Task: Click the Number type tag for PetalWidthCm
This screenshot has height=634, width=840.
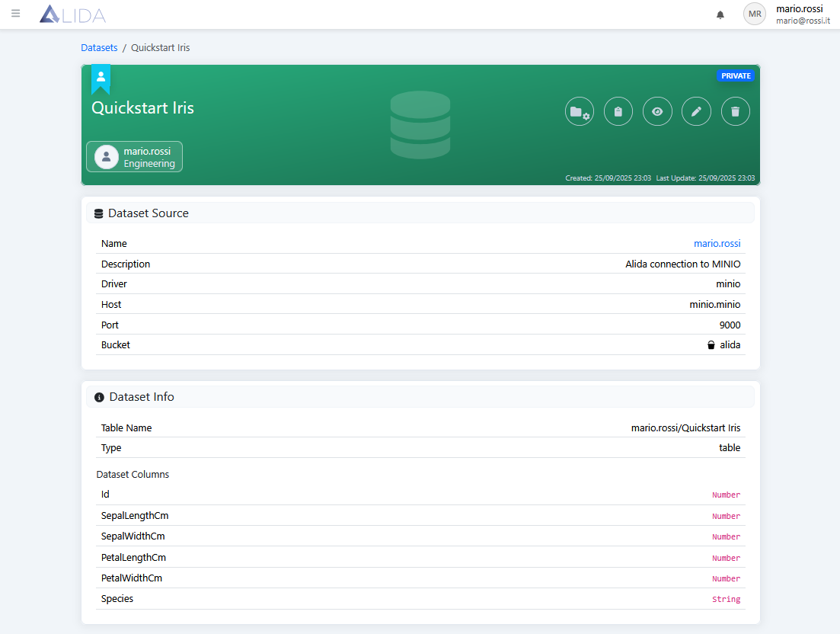Action: pos(726,579)
